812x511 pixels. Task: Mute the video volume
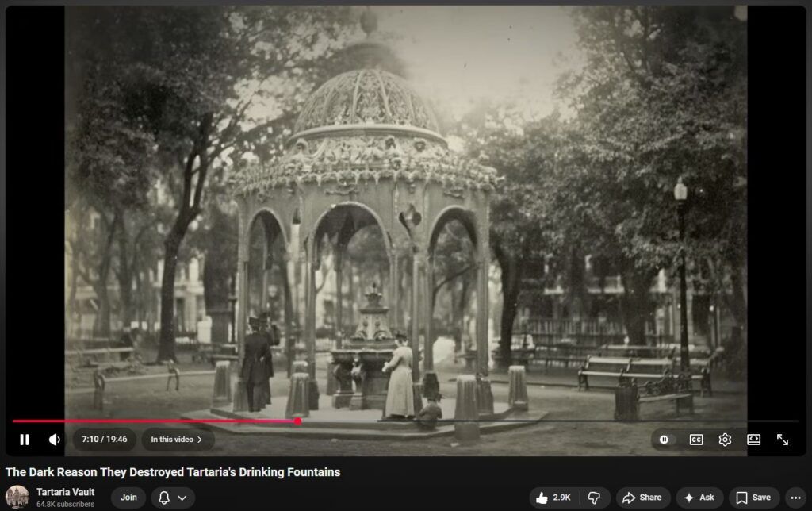(55, 440)
